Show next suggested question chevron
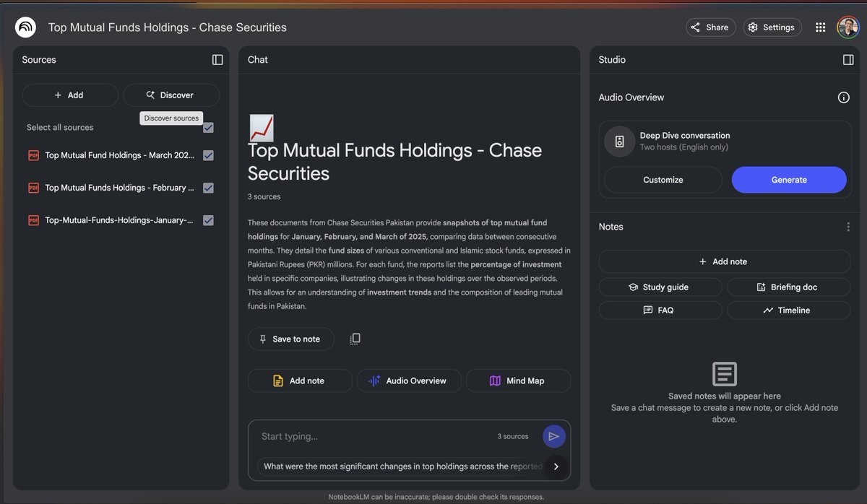867x504 pixels. pos(556,466)
